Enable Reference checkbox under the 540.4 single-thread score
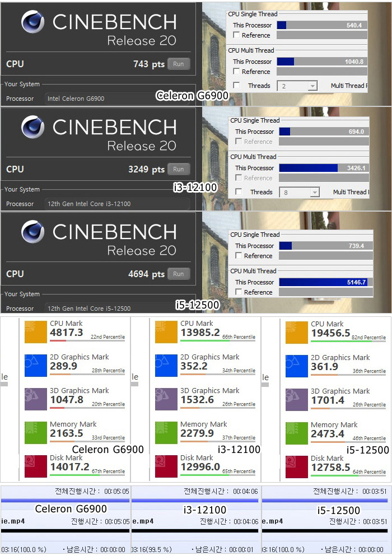 pos(236,35)
